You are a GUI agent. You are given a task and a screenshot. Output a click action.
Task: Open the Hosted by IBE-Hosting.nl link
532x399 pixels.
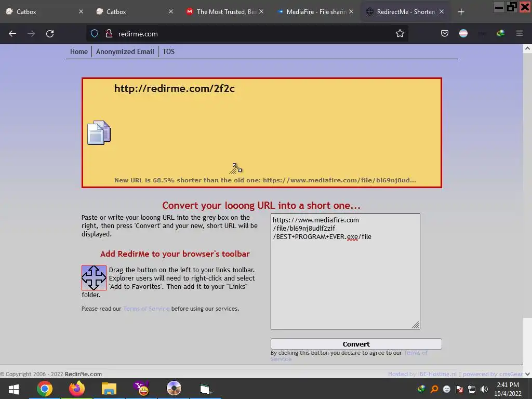click(422, 374)
